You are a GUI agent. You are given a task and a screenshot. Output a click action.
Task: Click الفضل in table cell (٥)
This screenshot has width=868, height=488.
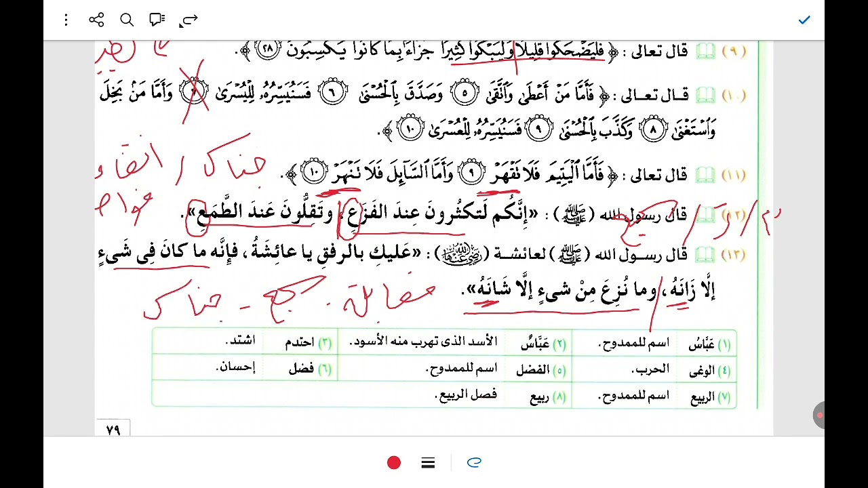[x=532, y=370]
